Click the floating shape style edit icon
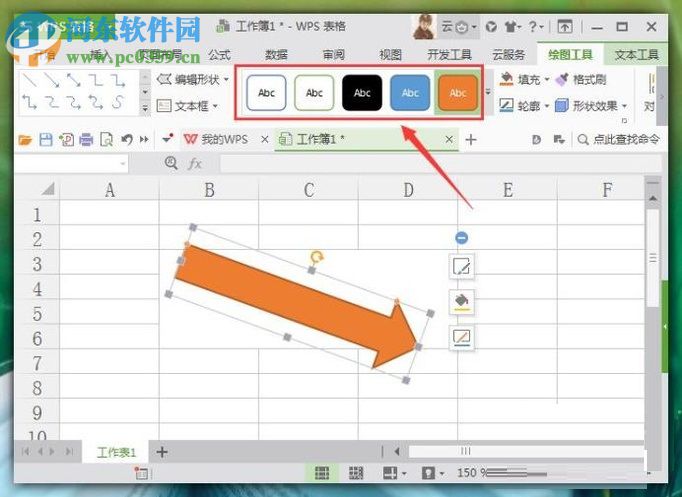The width and height of the screenshot is (682, 497). click(x=461, y=266)
